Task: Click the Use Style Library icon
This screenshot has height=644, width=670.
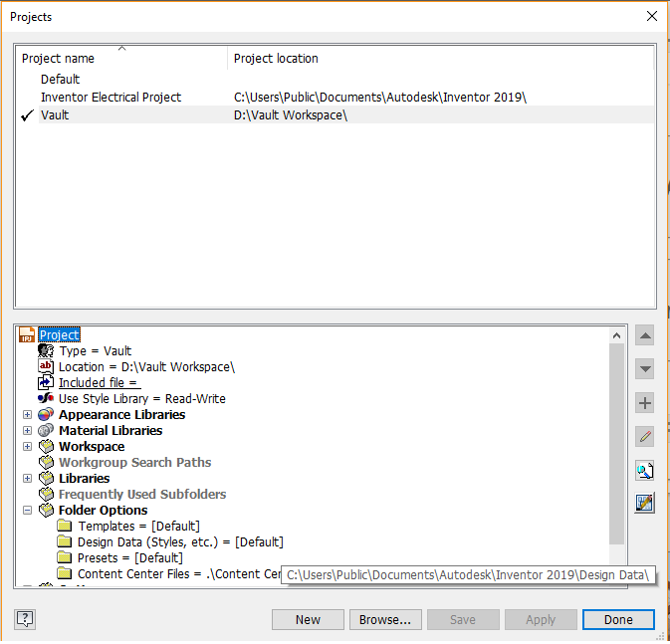Action: coord(46,399)
